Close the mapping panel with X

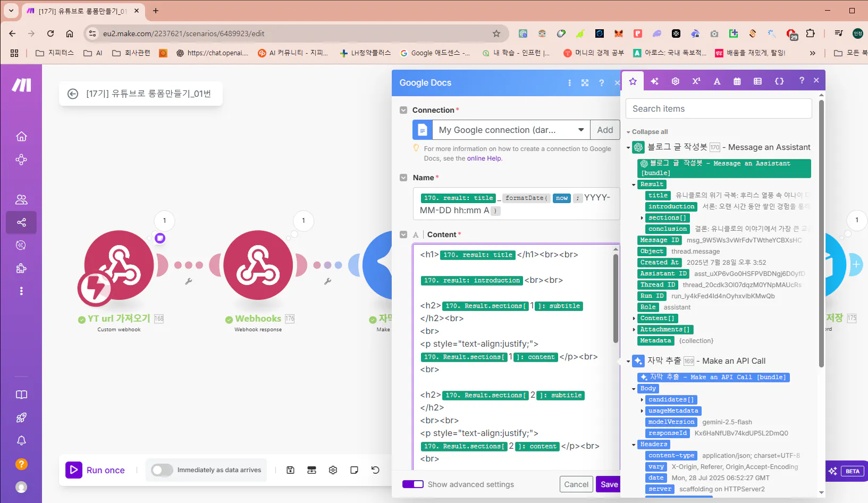816,80
